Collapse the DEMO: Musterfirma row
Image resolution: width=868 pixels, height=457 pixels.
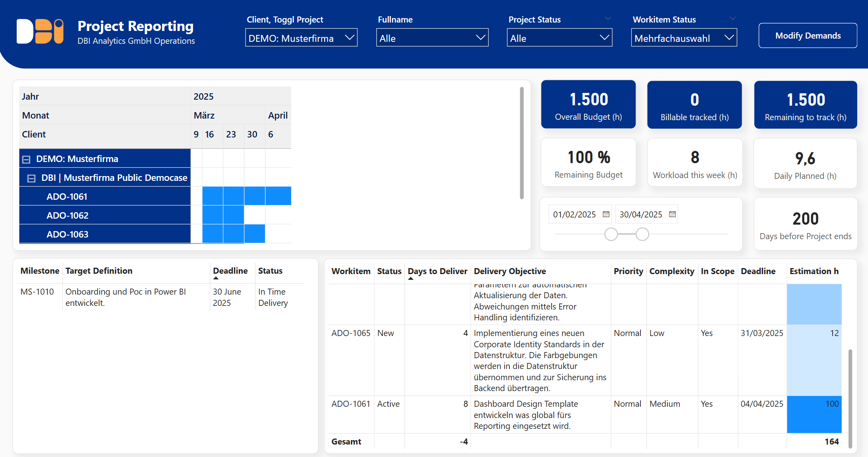pos(27,159)
